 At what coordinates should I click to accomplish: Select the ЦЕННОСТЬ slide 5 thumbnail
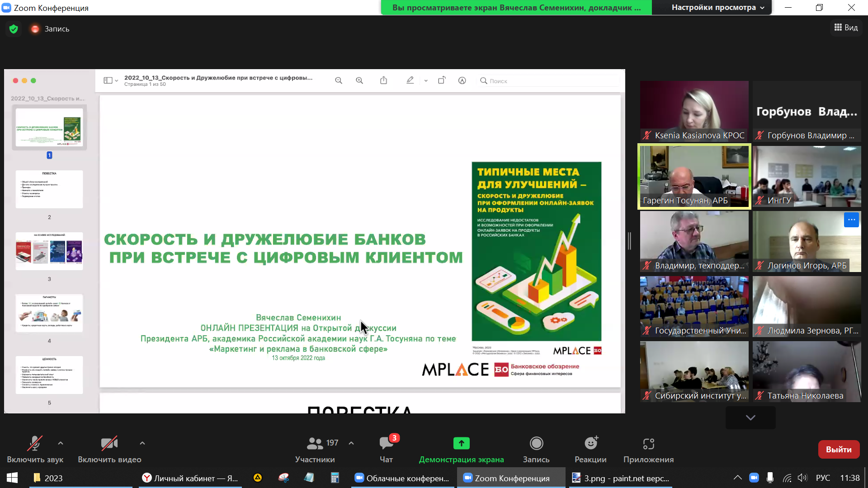[x=49, y=375]
